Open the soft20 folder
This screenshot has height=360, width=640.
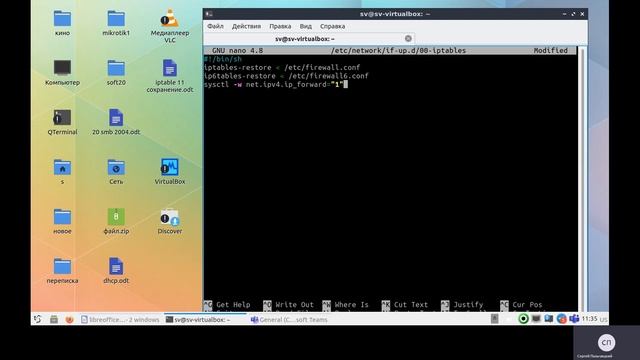pyautogui.click(x=116, y=68)
